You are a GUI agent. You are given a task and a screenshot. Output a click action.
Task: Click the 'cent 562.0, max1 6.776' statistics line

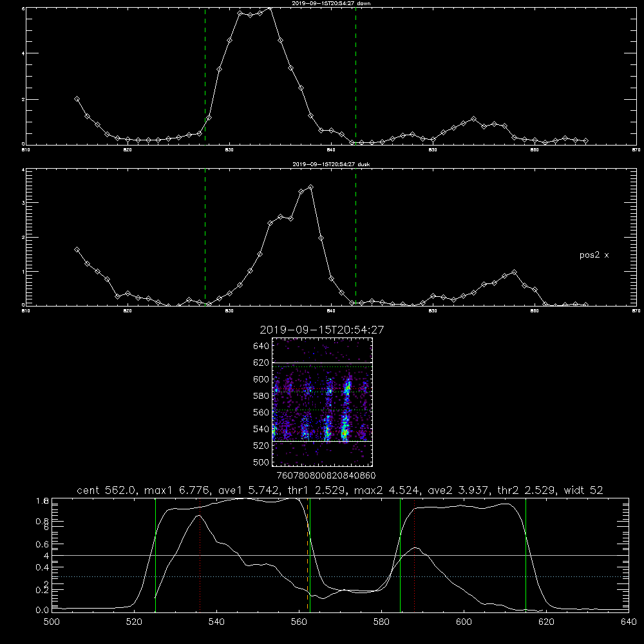339,490
